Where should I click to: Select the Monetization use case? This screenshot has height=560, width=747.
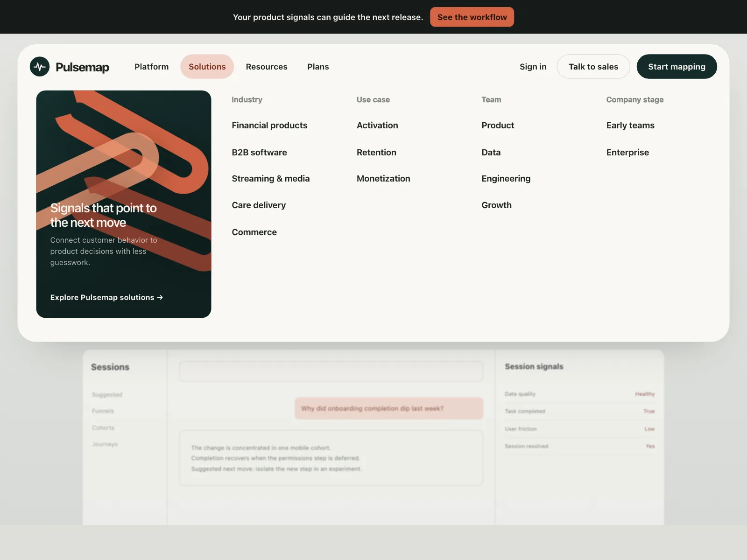[383, 178]
